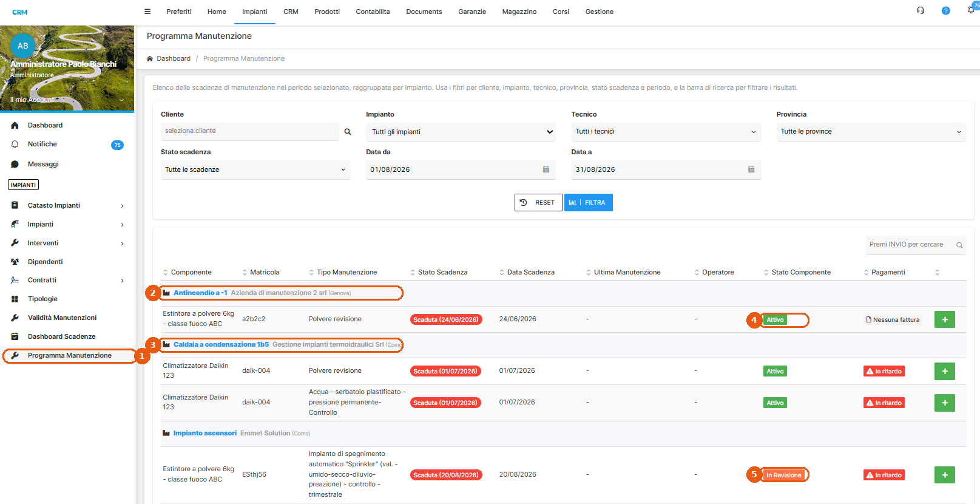The width and height of the screenshot is (980, 504).
Task: Expand Interventi sidebar submenu
Action: [x=122, y=243]
